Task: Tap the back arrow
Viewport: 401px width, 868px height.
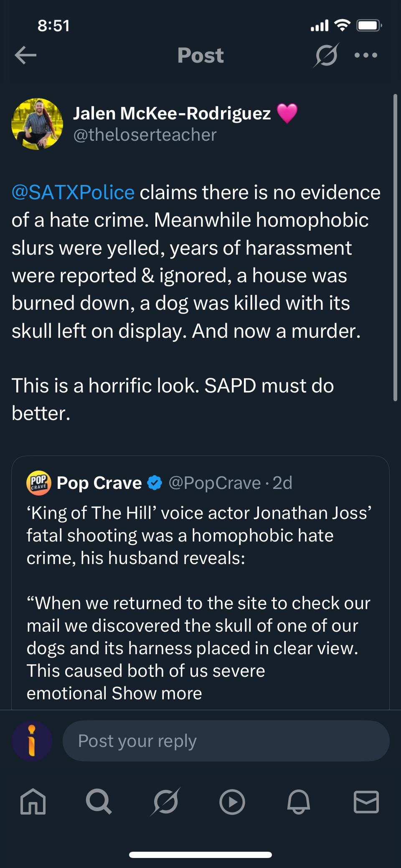Action: tap(25, 55)
